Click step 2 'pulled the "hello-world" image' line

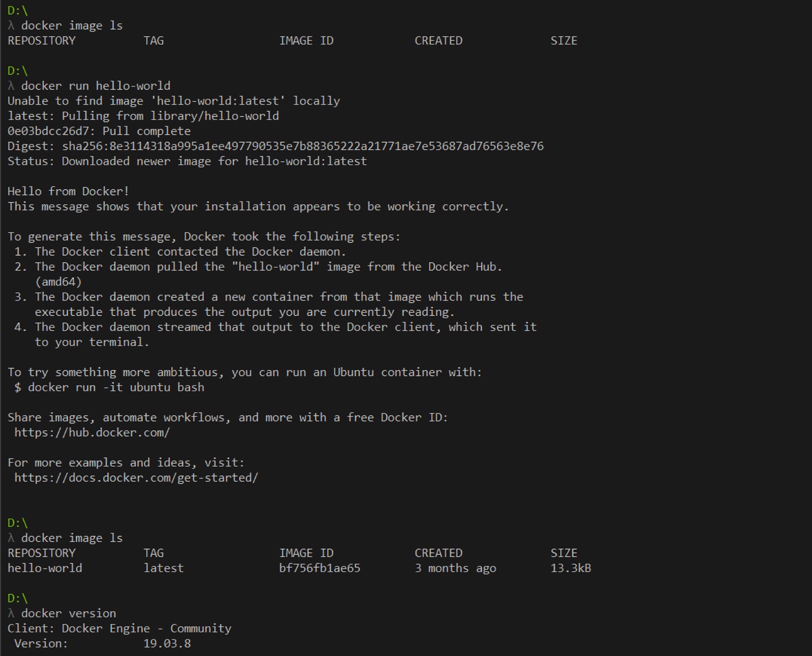click(258, 267)
